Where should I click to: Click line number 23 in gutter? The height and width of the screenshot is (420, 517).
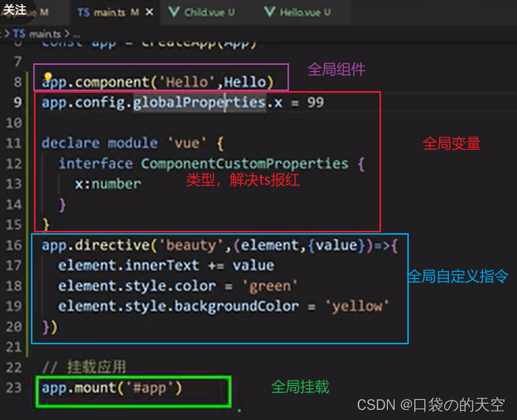coord(14,388)
